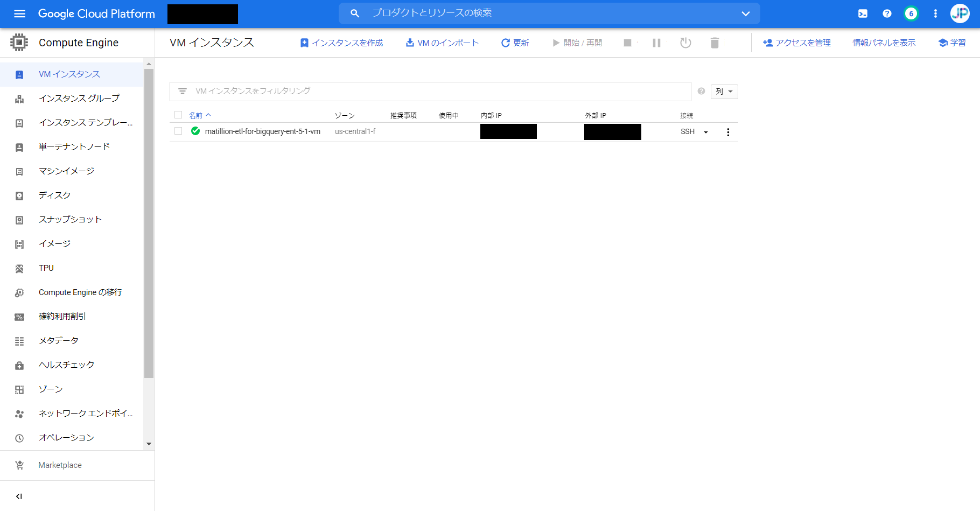The image size is (980, 511).
Task: Open the help question mark icon
Action: pos(887,14)
